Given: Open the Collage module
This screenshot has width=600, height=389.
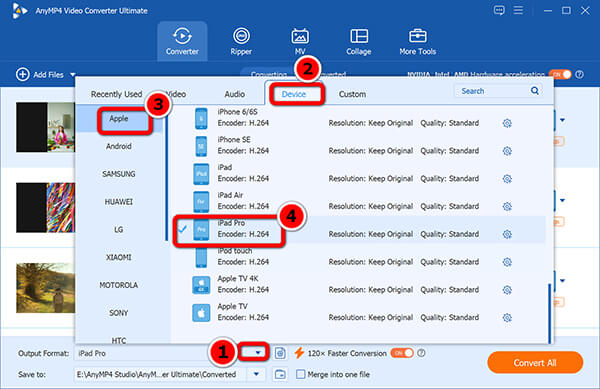Looking at the screenshot, I should [359, 41].
